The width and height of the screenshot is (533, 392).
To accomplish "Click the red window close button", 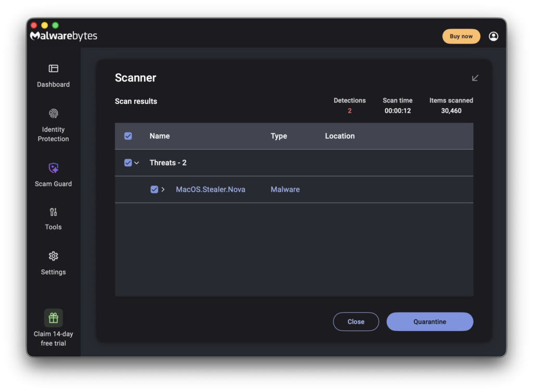I will point(34,25).
